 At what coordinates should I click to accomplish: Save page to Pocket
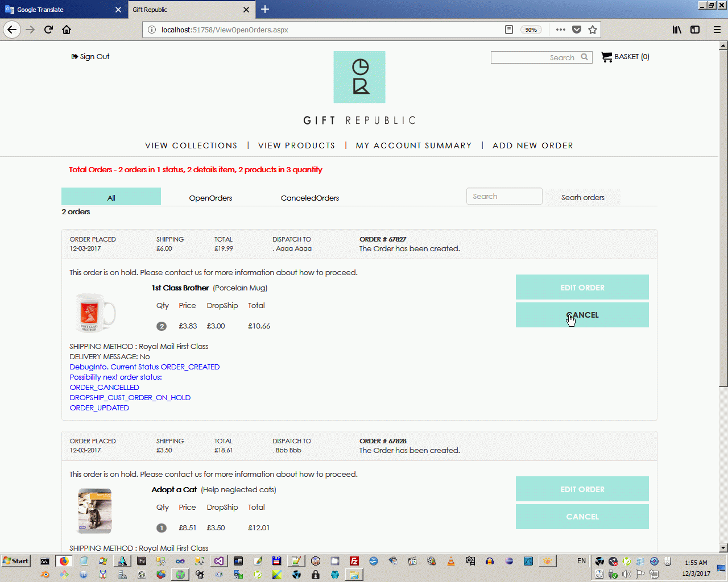(577, 30)
